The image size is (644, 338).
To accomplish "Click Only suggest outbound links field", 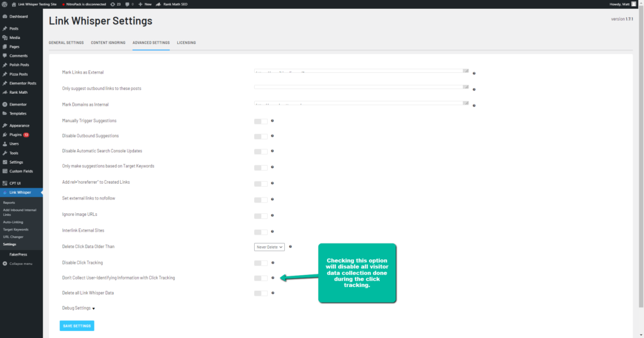I will point(362,87).
